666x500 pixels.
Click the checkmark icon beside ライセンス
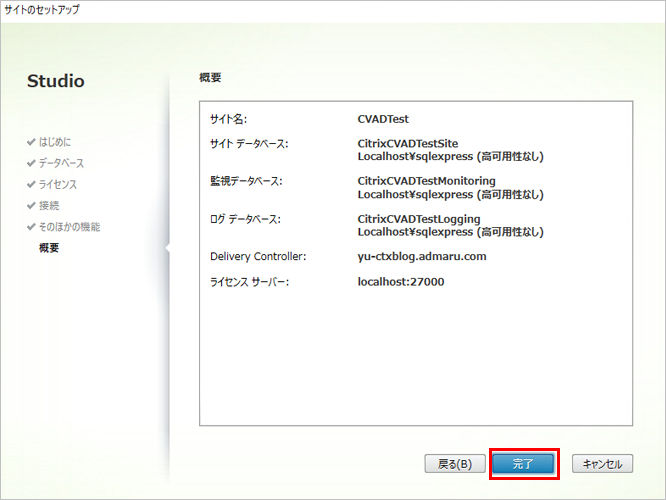[31, 184]
